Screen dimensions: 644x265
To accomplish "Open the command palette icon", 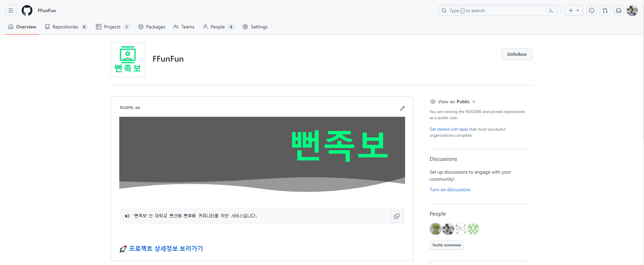I will click(551, 10).
